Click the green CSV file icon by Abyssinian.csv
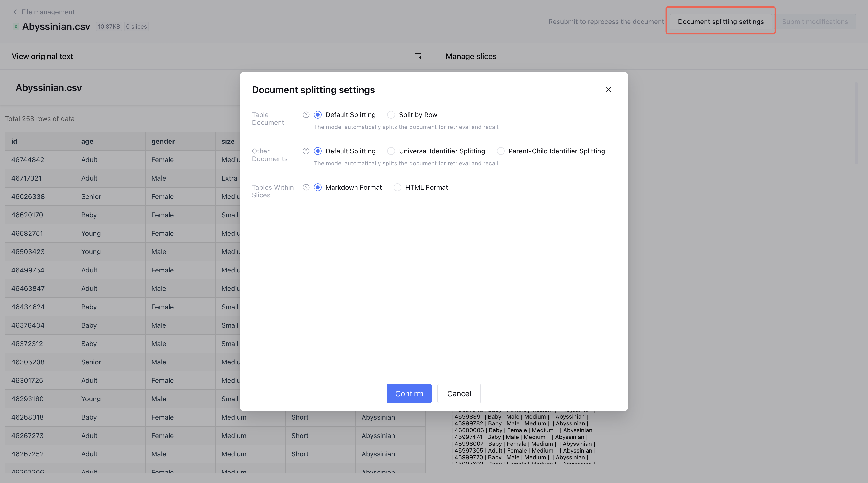Viewport: 868px width, 483px height. coord(16,26)
